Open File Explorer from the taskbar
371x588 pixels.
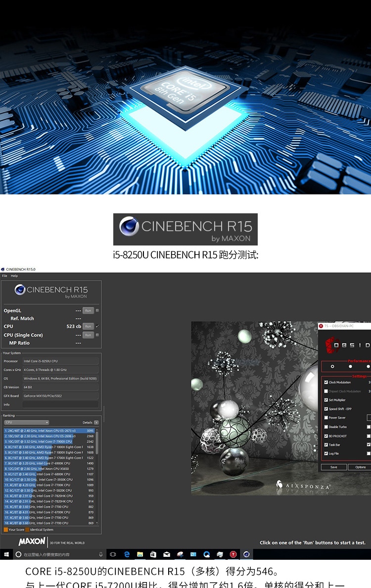pos(140,554)
